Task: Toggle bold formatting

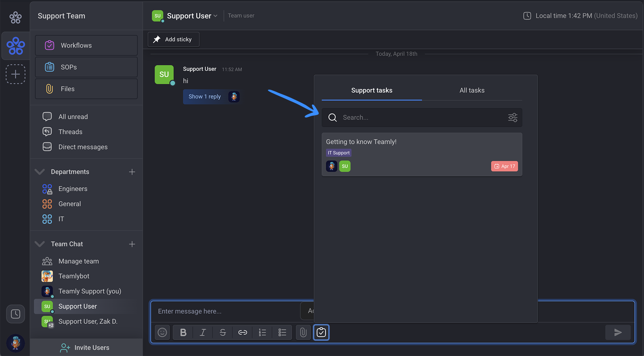Action: pyautogui.click(x=183, y=333)
